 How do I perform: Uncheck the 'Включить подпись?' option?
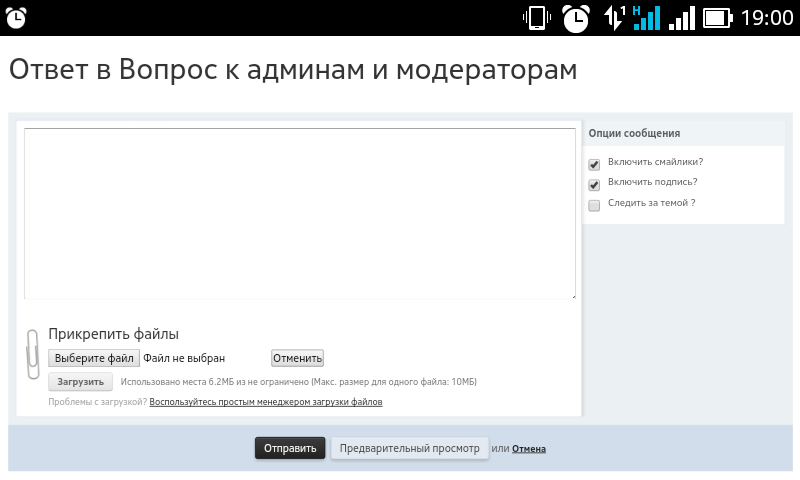(x=594, y=185)
